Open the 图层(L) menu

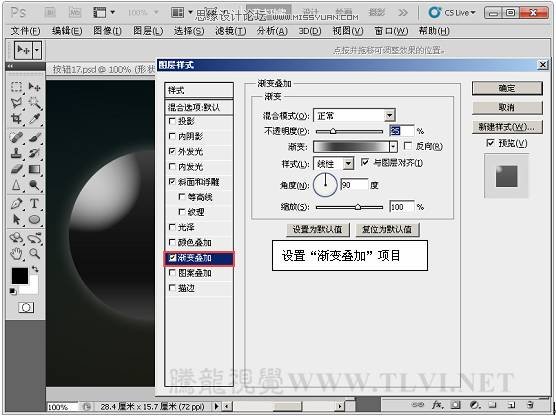tap(148, 31)
